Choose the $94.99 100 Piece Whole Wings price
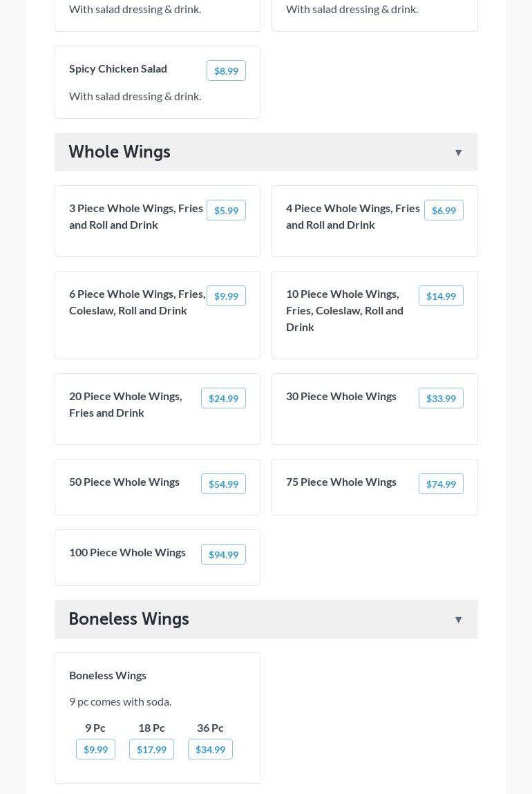Viewport: 532px width, 794px height. point(223,554)
